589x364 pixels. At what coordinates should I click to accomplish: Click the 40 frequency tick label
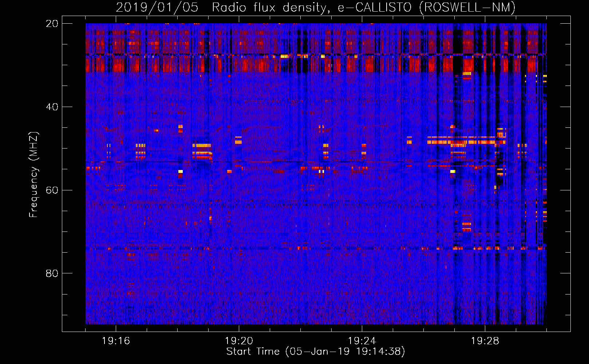(52, 107)
